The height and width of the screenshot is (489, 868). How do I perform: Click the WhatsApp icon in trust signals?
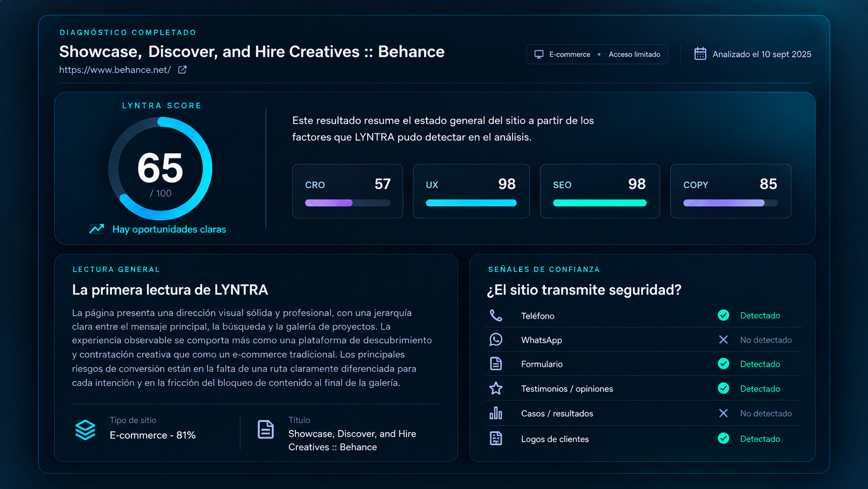coord(496,339)
